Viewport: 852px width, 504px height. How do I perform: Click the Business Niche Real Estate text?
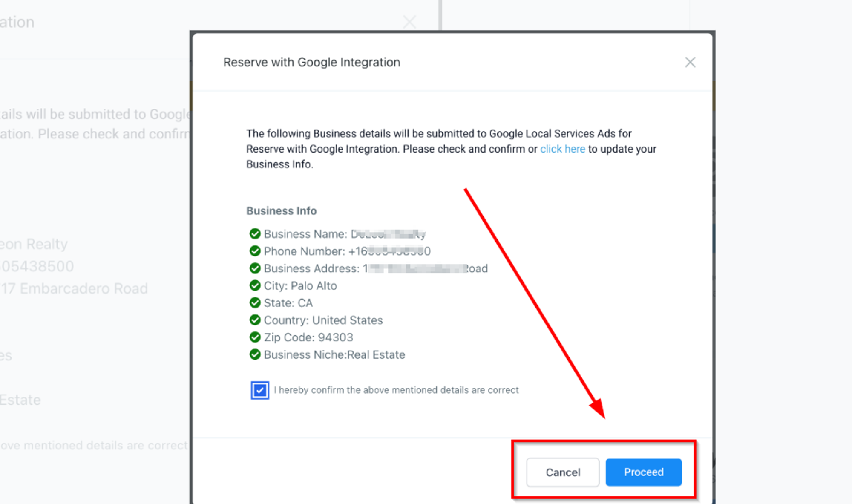coord(334,354)
